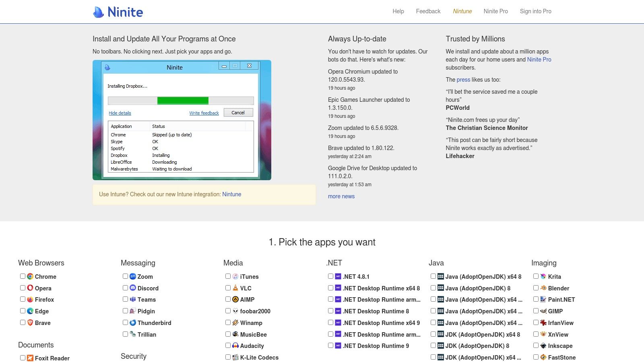Click the Ninite installer screenshot image
This screenshot has width=644, height=362.
point(182,120)
